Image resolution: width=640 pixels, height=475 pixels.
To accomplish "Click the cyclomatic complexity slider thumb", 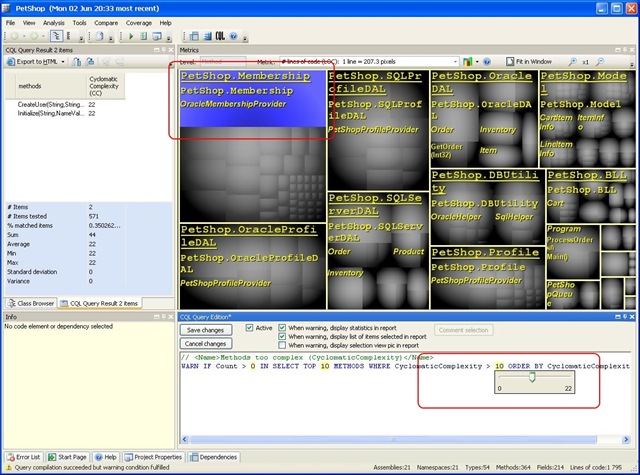I will [x=532, y=377].
